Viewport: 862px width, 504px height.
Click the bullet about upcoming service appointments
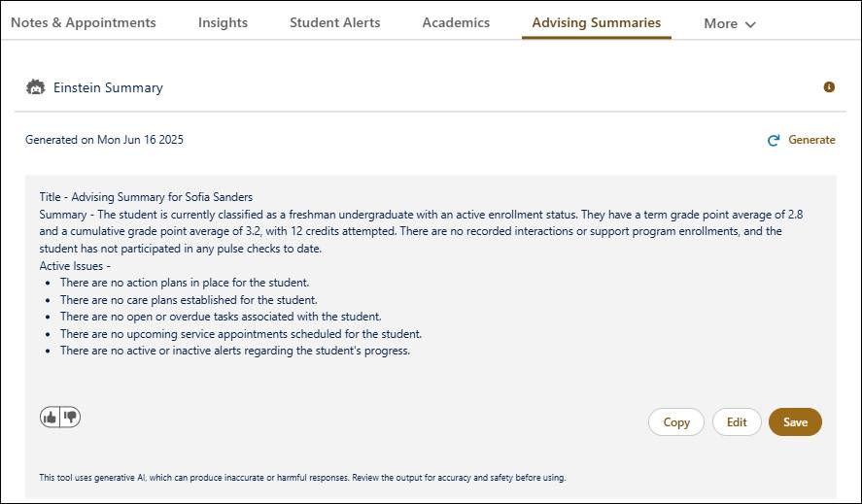241,334
